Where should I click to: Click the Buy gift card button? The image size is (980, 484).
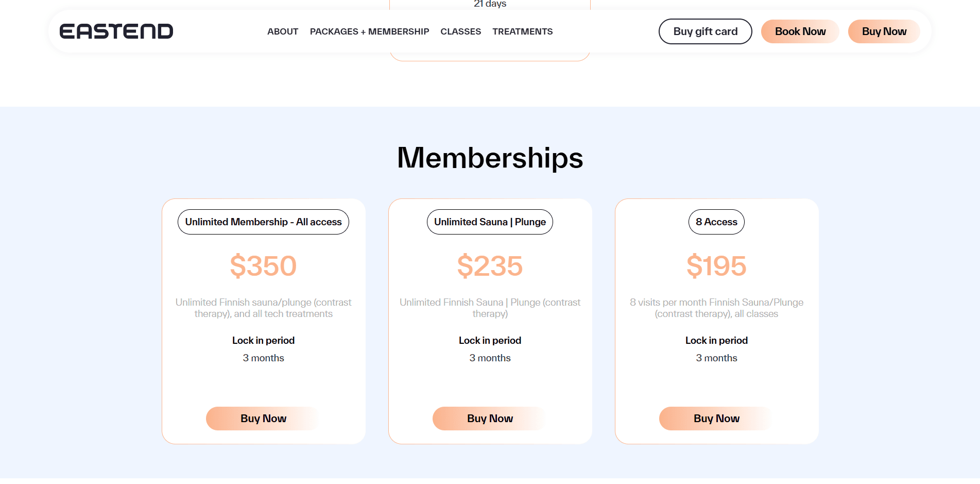(705, 31)
